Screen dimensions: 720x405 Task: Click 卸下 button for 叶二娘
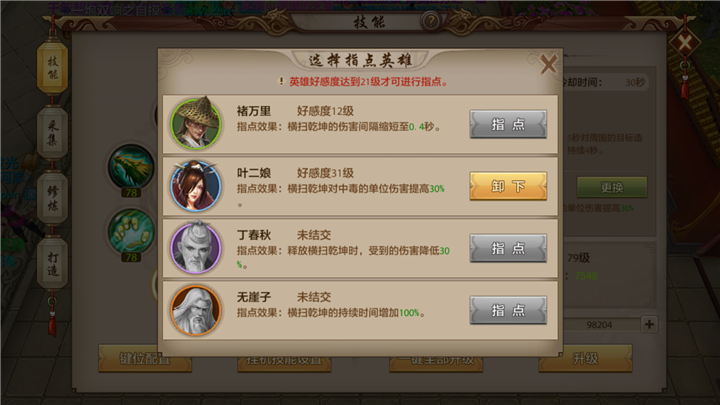508,186
